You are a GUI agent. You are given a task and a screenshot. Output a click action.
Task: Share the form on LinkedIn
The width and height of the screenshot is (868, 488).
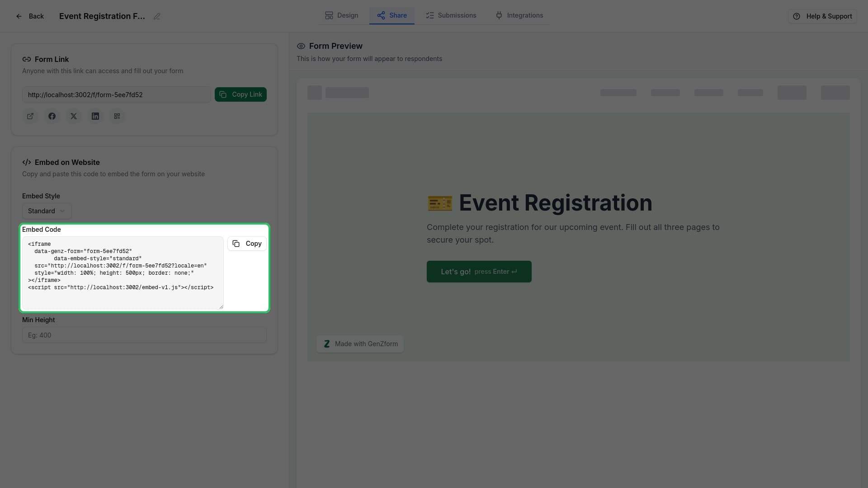95,116
